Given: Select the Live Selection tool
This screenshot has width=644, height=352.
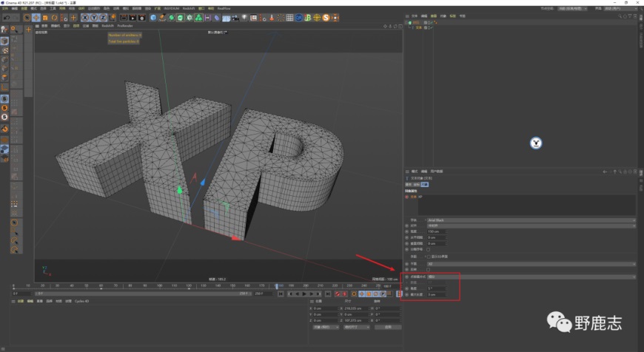Looking at the screenshot, I should click(27, 18).
